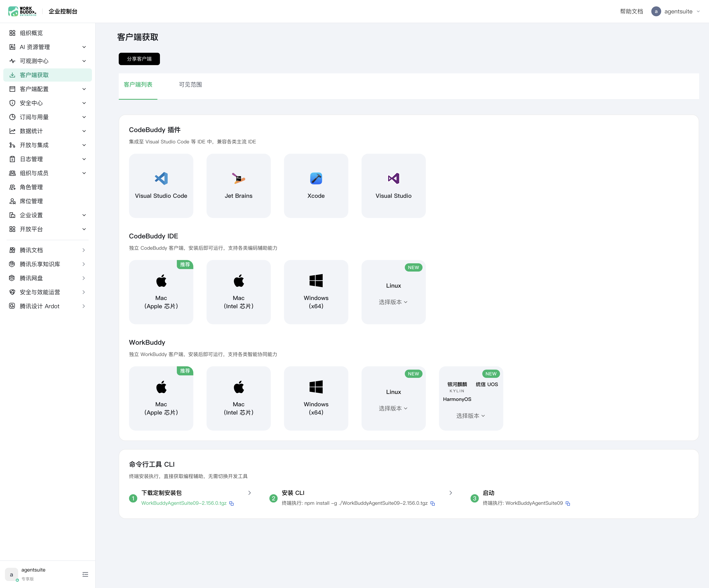Open the 腾讯文档 sidebar entry
709x588 pixels.
tap(47, 250)
